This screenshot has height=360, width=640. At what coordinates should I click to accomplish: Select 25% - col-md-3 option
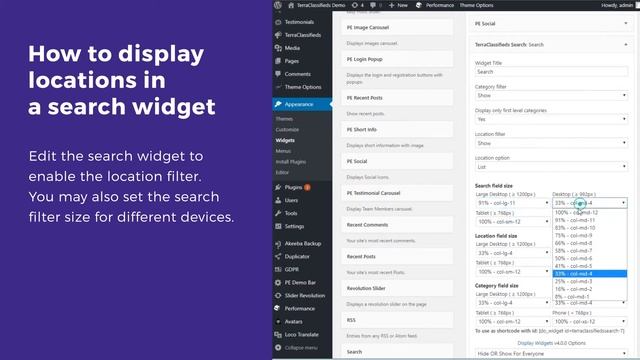point(590,282)
